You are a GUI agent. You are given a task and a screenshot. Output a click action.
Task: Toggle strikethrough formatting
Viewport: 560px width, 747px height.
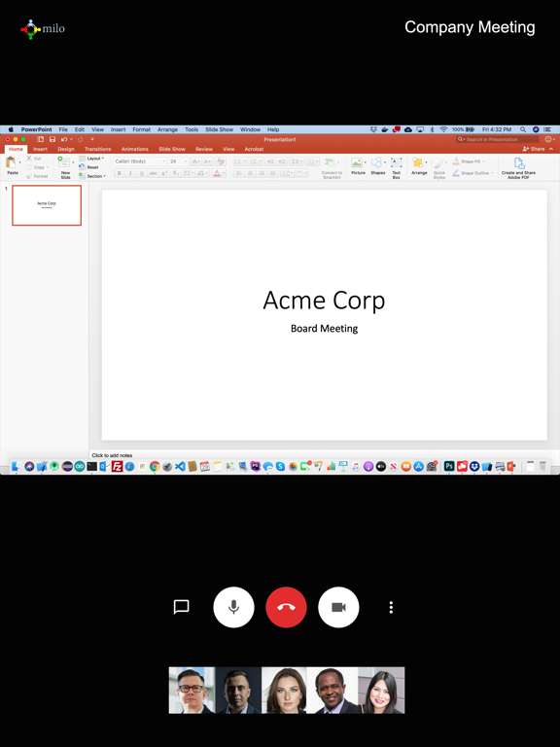(153, 173)
